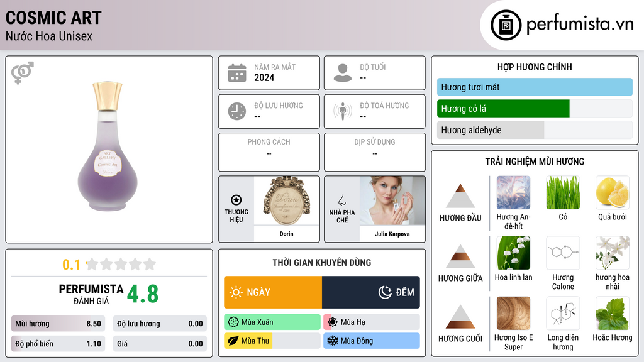Click the 2024 launch year value
Image resolution: width=644 pixels, height=362 pixels.
click(x=264, y=77)
